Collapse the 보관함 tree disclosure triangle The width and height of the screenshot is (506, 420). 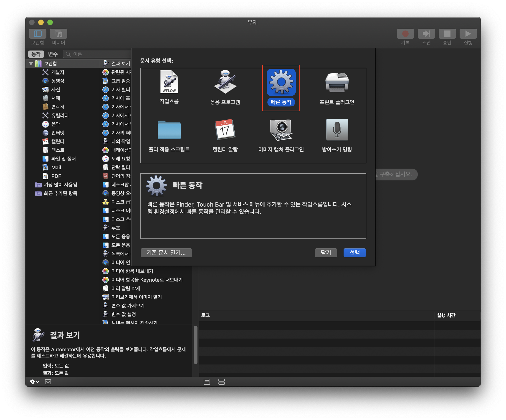(31, 64)
